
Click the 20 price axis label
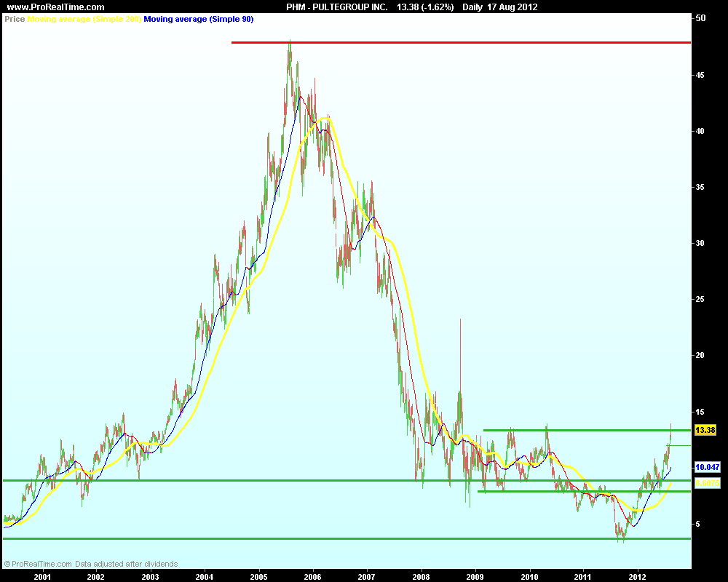tap(700, 356)
